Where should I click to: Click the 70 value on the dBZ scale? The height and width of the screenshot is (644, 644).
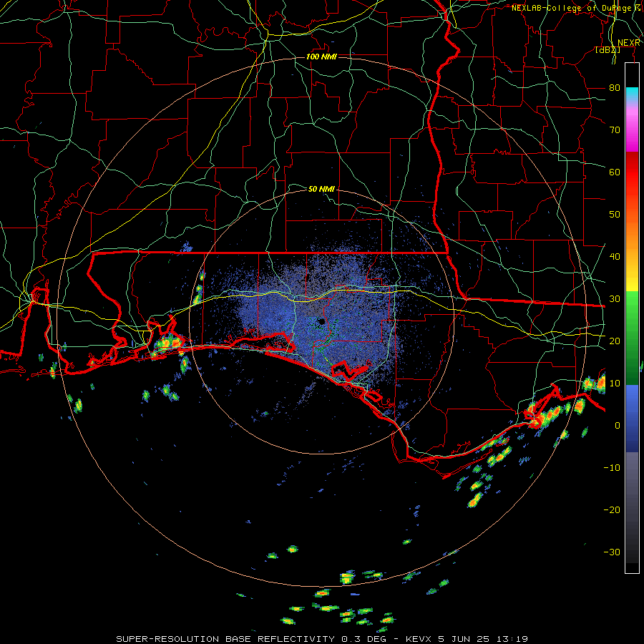[x=615, y=130]
